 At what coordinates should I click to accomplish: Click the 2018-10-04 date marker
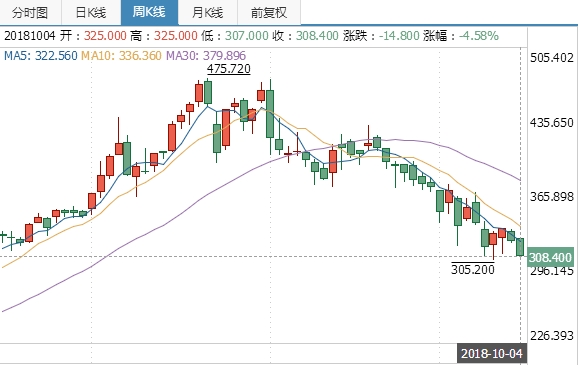point(492,354)
